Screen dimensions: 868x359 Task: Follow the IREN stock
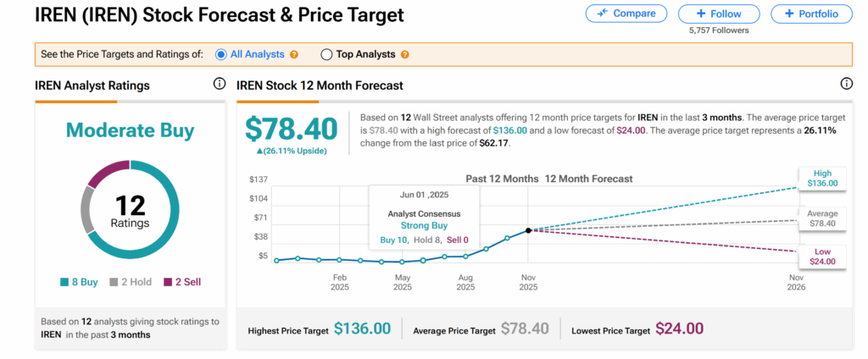click(720, 14)
